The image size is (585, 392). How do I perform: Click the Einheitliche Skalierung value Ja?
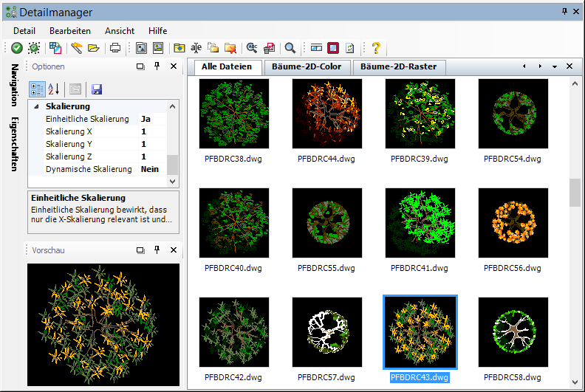click(x=146, y=119)
